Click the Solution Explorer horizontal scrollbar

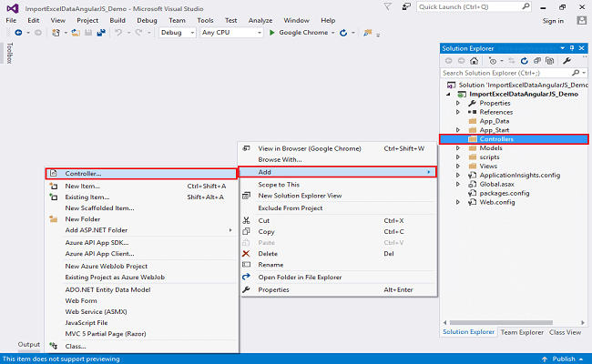502,322
